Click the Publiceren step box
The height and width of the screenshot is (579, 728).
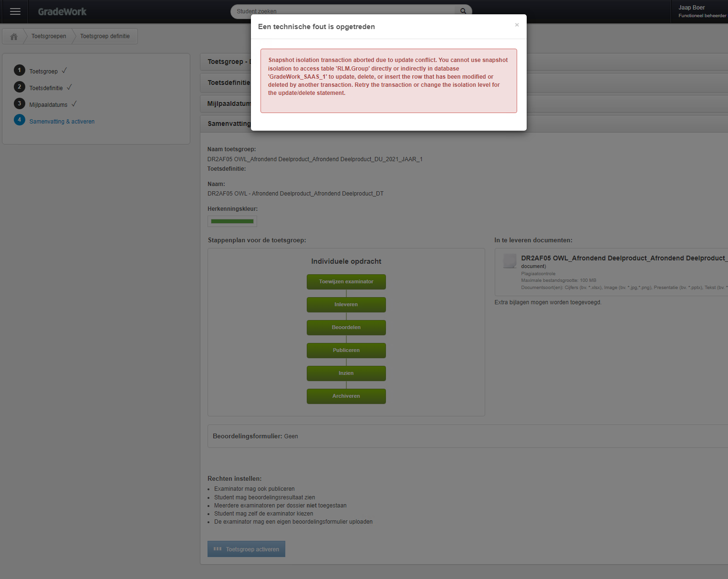point(346,351)
